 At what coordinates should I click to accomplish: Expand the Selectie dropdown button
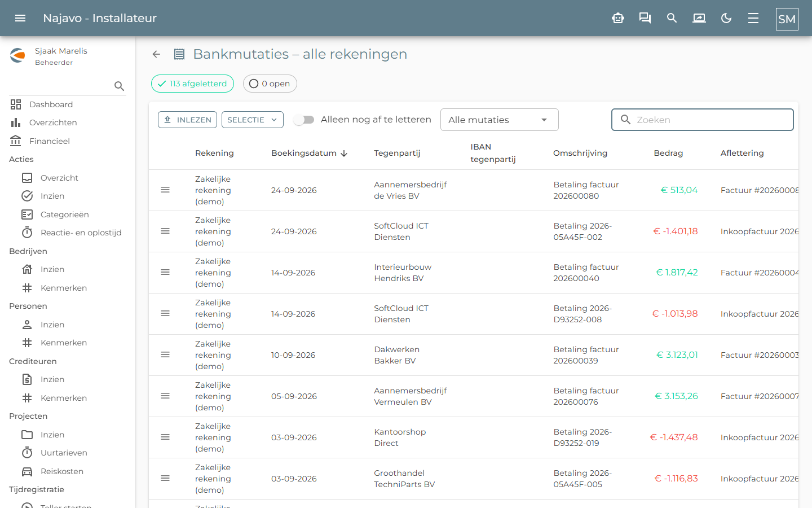[253, 120]
